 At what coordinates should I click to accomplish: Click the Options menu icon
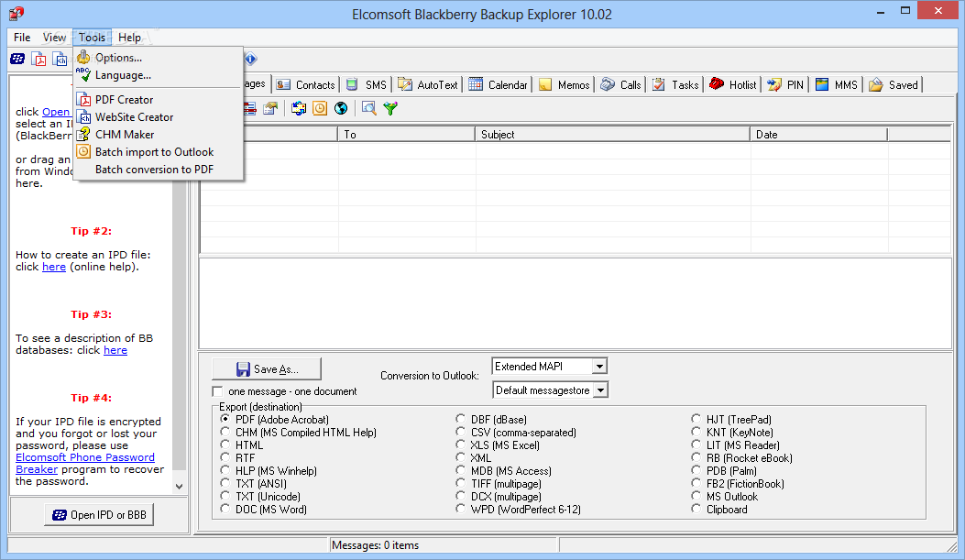(83, 57)
